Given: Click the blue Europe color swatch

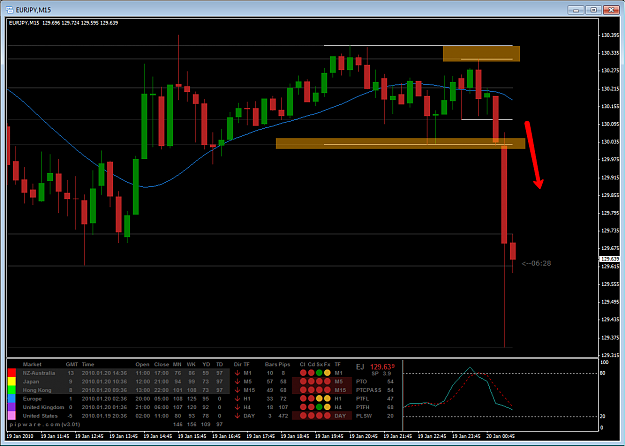Looking at the screenshot, I should [12, 399].
